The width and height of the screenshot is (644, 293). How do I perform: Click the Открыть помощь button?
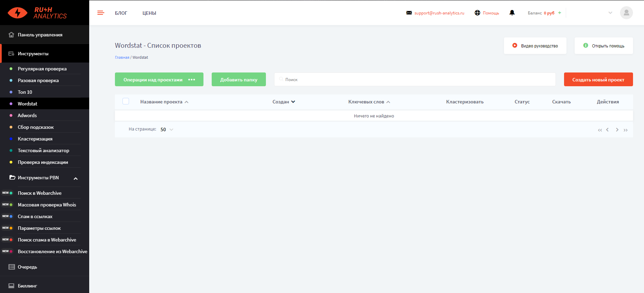(x=604, y=46)
